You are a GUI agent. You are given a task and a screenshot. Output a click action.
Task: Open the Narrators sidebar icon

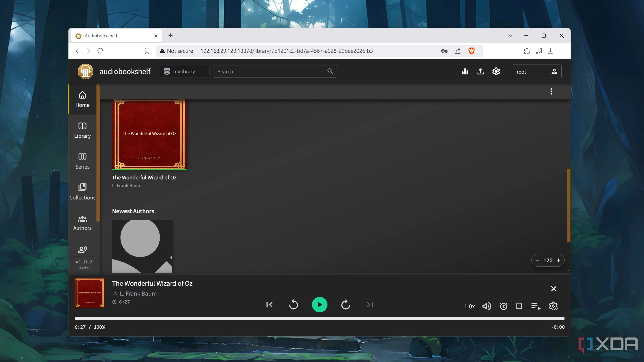tap(82, 249)
